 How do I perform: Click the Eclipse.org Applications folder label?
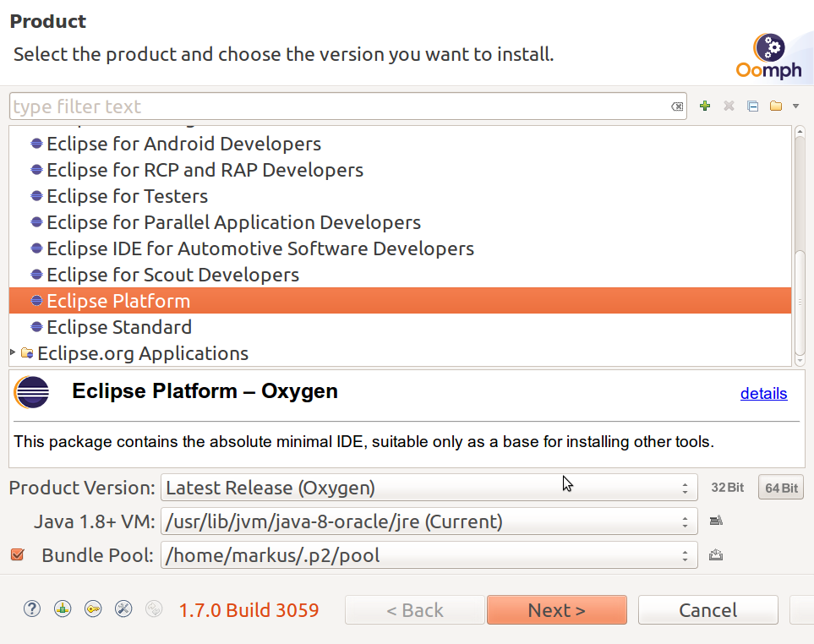143,353
